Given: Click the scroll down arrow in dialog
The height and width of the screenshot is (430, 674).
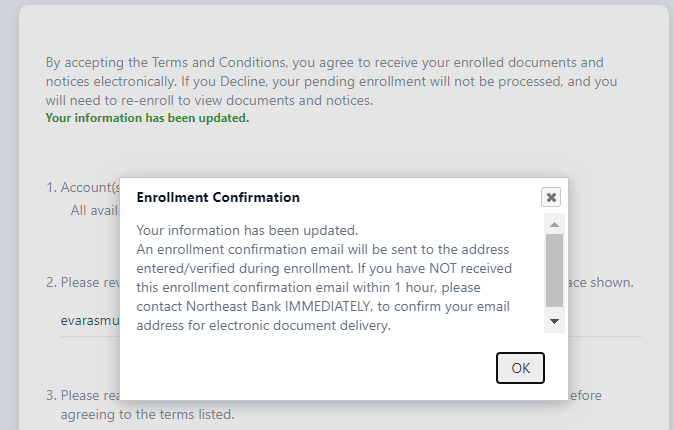Looking at the screenshot, I should [x=555, y=321].
